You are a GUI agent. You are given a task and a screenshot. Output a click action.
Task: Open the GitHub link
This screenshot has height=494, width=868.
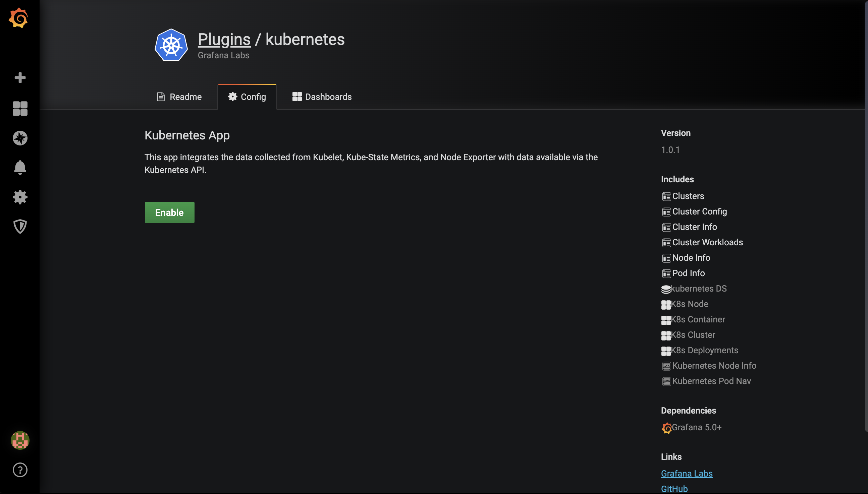pyautogui.click(x=674, y=489)
